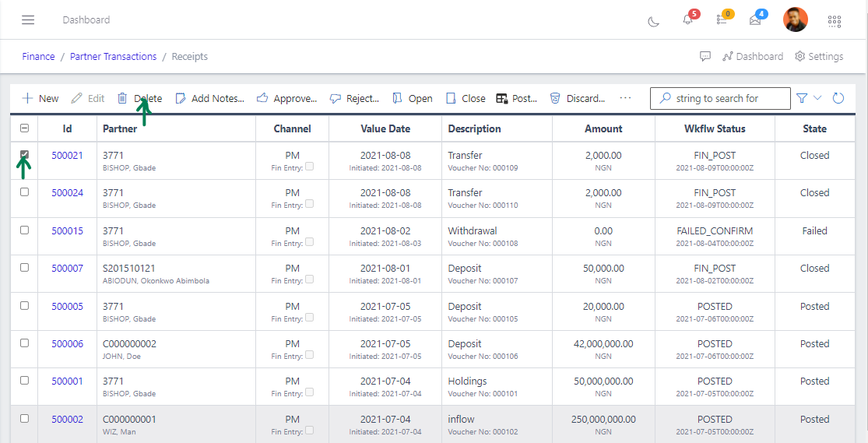Screen dimensions: 868x443
Task: Open the comment chat icon
Action: click(705, 56)
